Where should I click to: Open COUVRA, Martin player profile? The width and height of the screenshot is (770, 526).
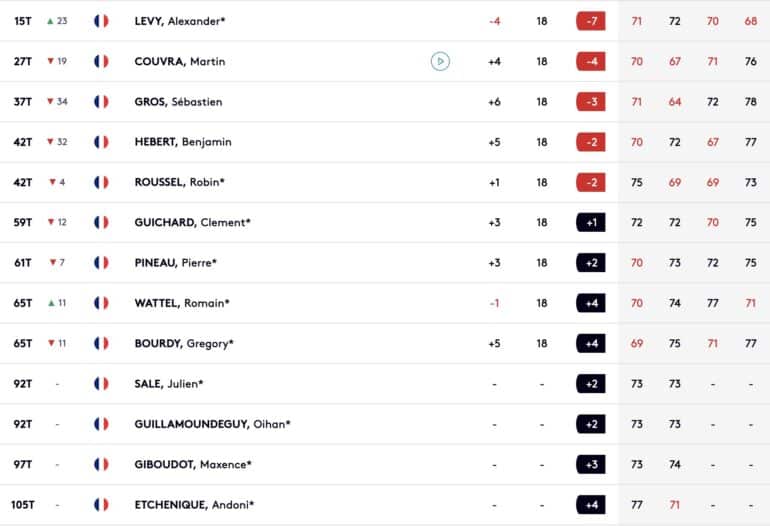pyautogui.click(x=180, y=61)
